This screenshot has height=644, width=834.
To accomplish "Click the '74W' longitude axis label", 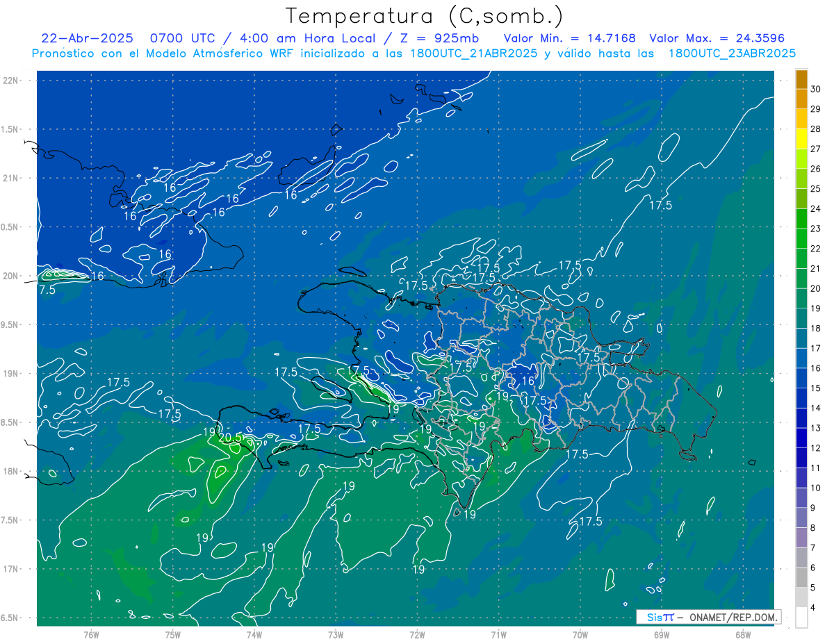I will tap(254, 635).
